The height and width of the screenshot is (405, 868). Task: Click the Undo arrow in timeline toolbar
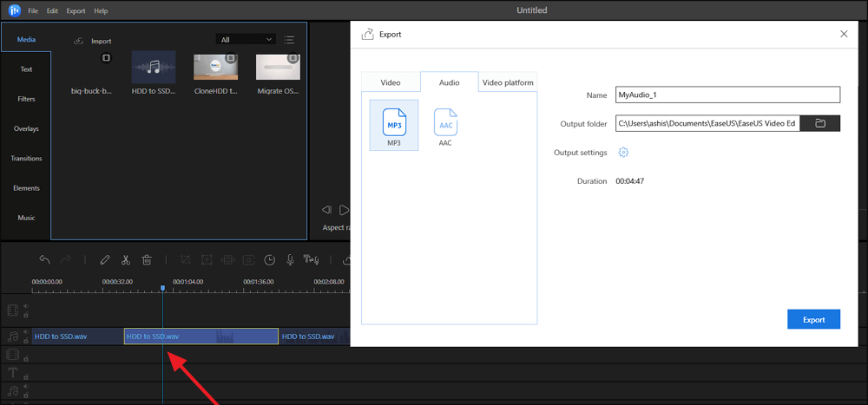pyautogui.click(x=44, y=259)
